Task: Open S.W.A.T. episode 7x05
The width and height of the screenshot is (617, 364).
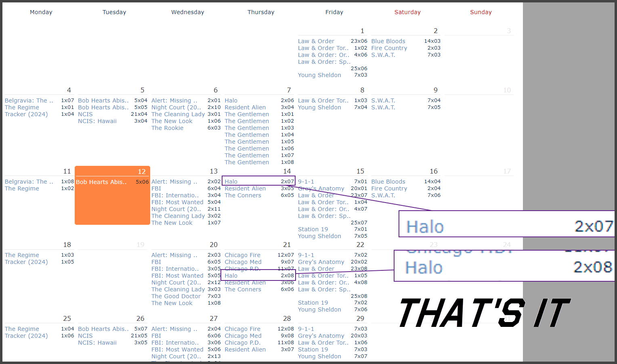Action: tap(383, 107)
